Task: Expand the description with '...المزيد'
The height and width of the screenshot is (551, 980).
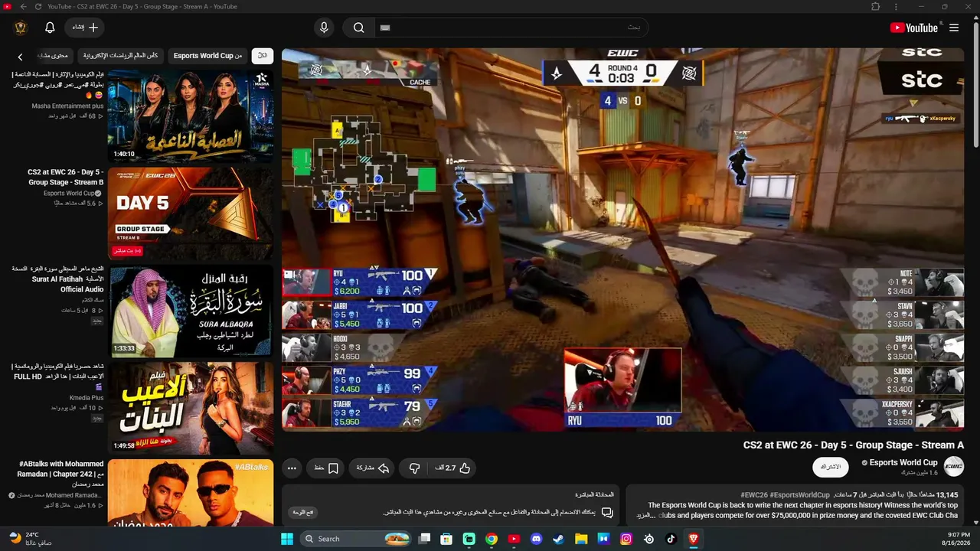Action: coord(646,515)
